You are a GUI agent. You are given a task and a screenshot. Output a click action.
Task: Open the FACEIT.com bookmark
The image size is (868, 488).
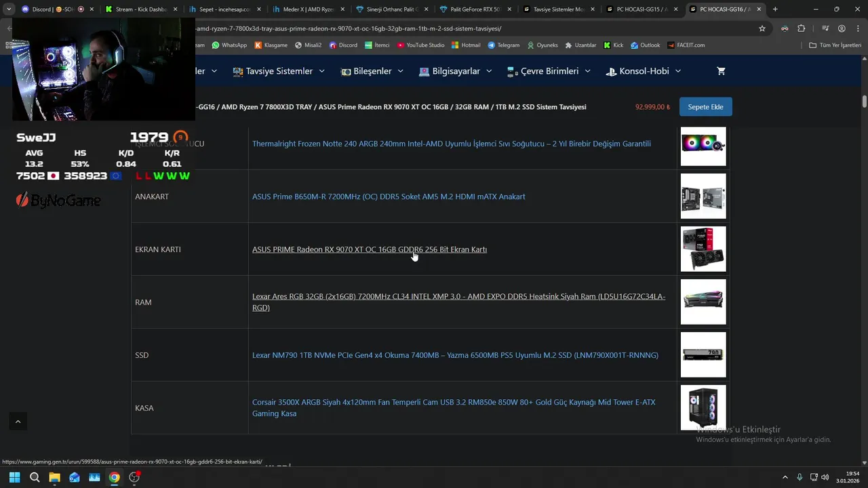point(686,45)
